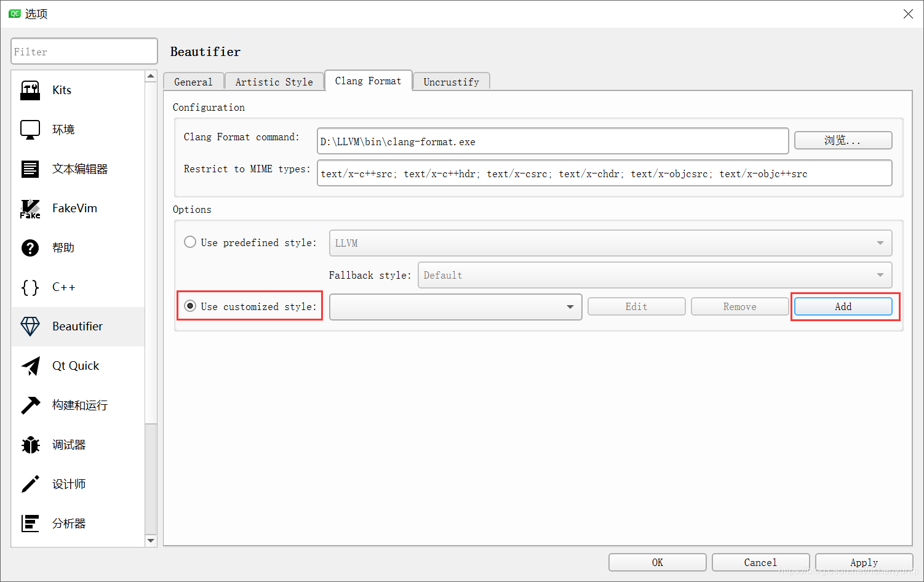Click the sidebar scroll up arrow
The height and width of the screenshot is (582, 924).
point(151,76)
